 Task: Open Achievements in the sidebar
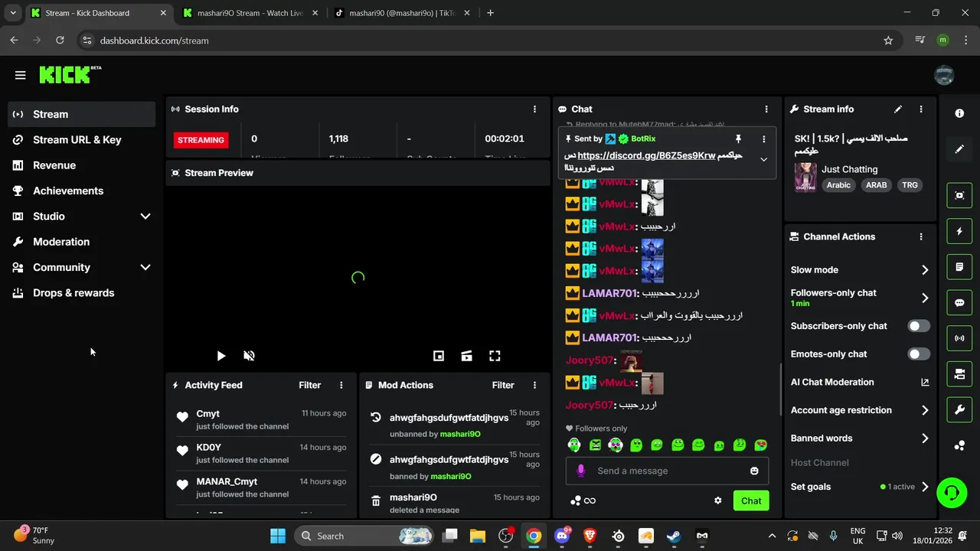pos(81,191)
